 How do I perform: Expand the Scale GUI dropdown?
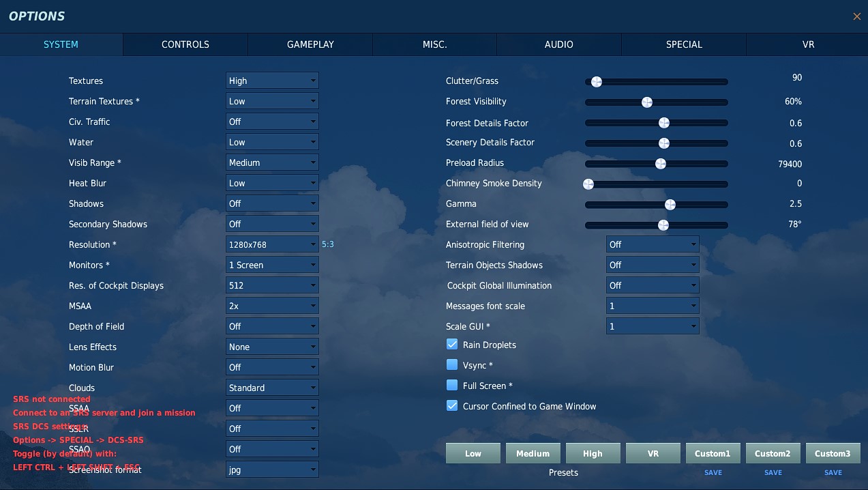(x=653, y=326)
